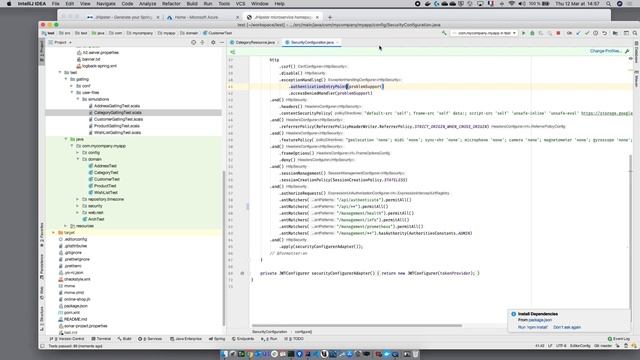Image resolution: width=640 pixels, height=360 pixels.
Task: Click Don't ask again link
Action: (x=567, y=327)
